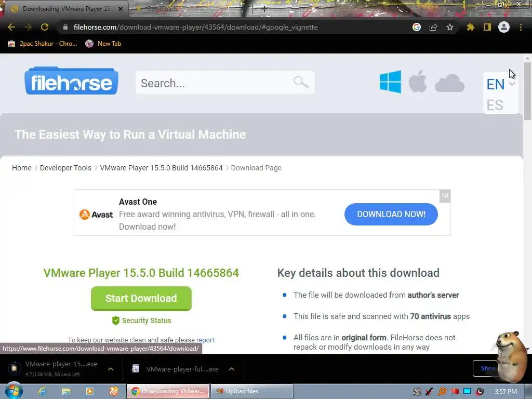Select the Apple Mac platform icon

[x=418, y=82]
